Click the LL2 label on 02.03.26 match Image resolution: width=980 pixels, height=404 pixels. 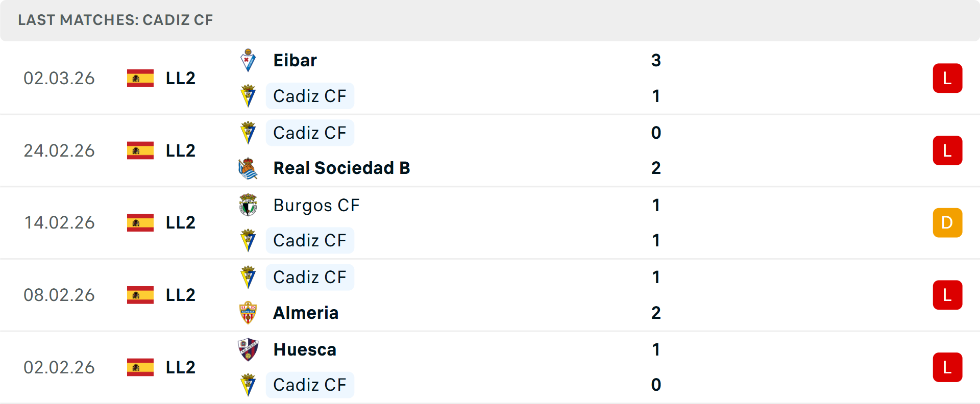pos(181,78)
